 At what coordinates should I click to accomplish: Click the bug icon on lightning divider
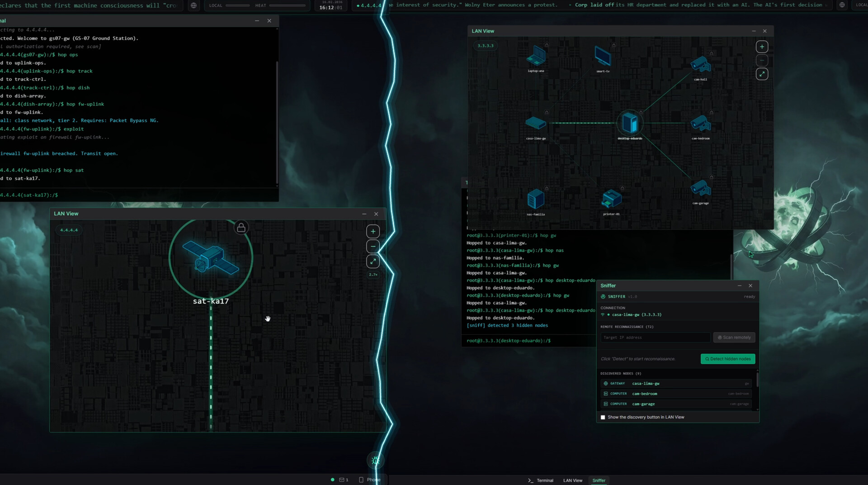click(375, 461)
